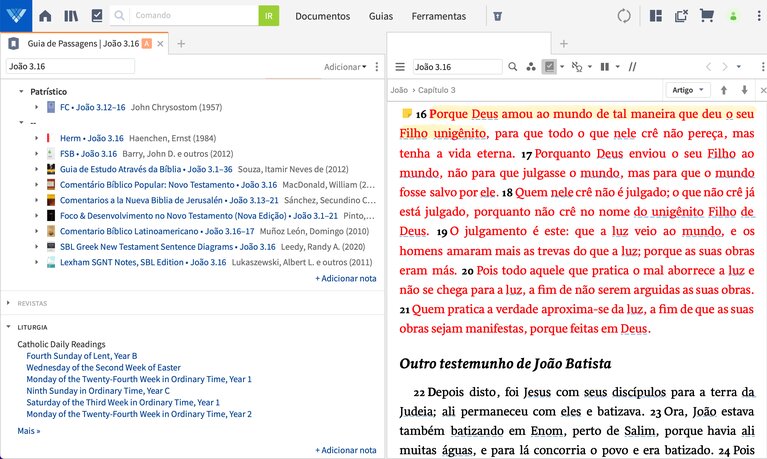Viewport: 767px width, 459px height.
Task: Open SBL Greek New Testament Sentence Diagrams
Action: (x=168, y=247)
